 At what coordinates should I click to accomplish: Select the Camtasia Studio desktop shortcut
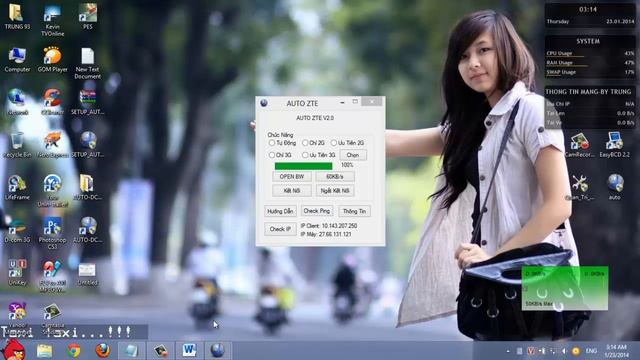(x=52, y=313)
